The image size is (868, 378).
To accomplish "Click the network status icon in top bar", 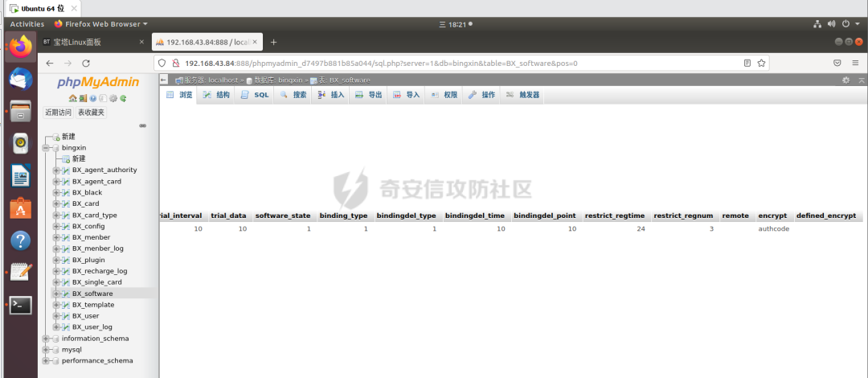I will point(817,24).
